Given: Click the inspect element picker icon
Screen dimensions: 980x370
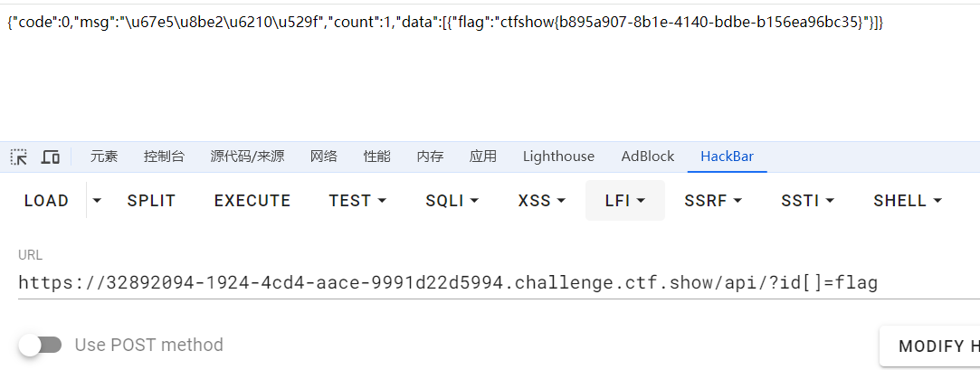Looking at the screenshot, I should coord(19,157).
